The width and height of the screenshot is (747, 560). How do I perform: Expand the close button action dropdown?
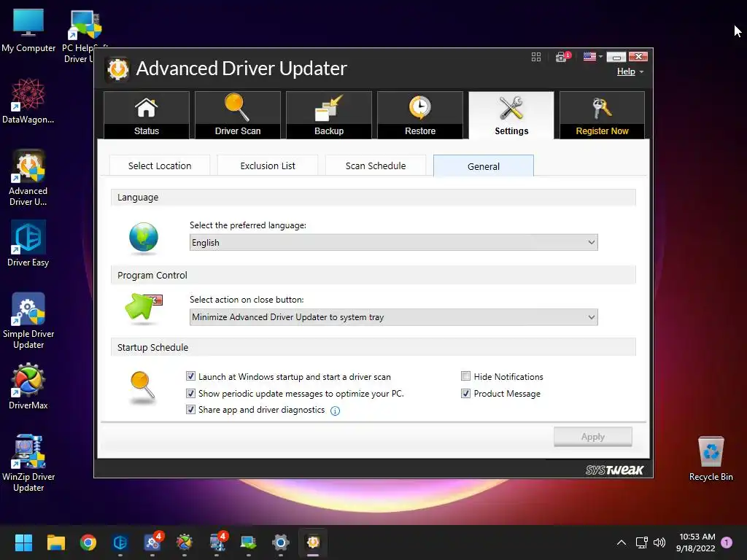click(x=393, y=317)
